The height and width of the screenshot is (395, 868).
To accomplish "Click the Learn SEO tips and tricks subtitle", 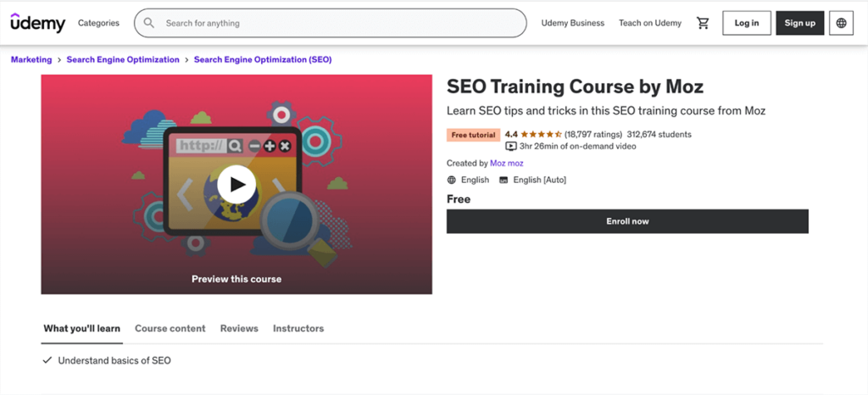I will click(606, 111).
